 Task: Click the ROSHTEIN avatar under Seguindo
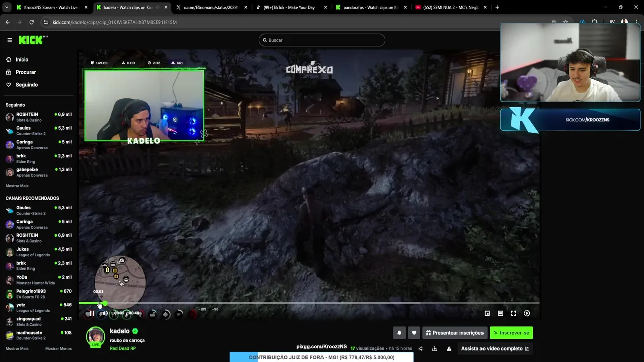pyautogui.click(x=10, y=117)
